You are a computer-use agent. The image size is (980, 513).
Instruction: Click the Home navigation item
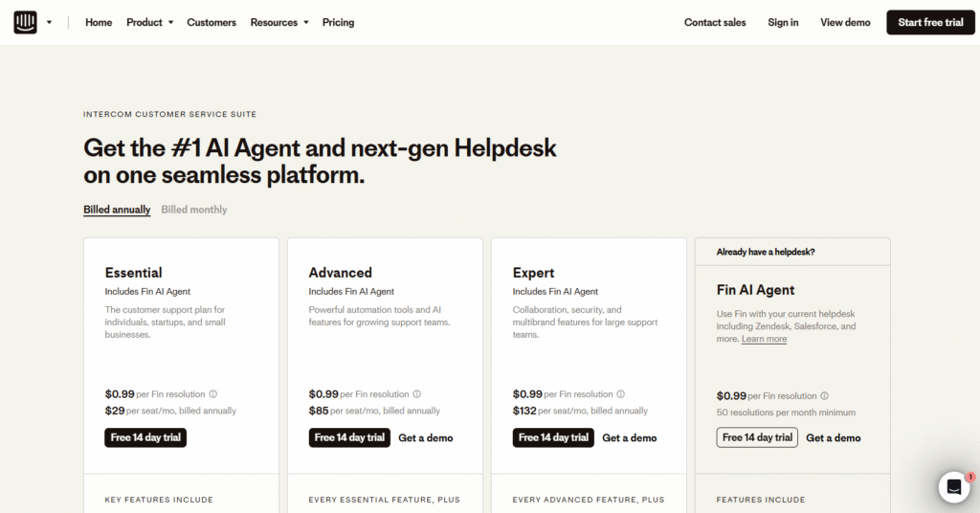[x=99, y=22]
